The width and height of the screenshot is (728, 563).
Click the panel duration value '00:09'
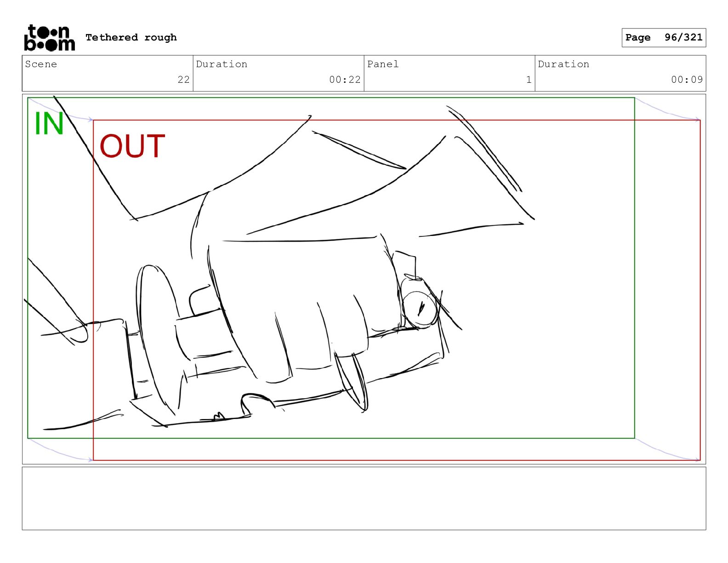687,80
